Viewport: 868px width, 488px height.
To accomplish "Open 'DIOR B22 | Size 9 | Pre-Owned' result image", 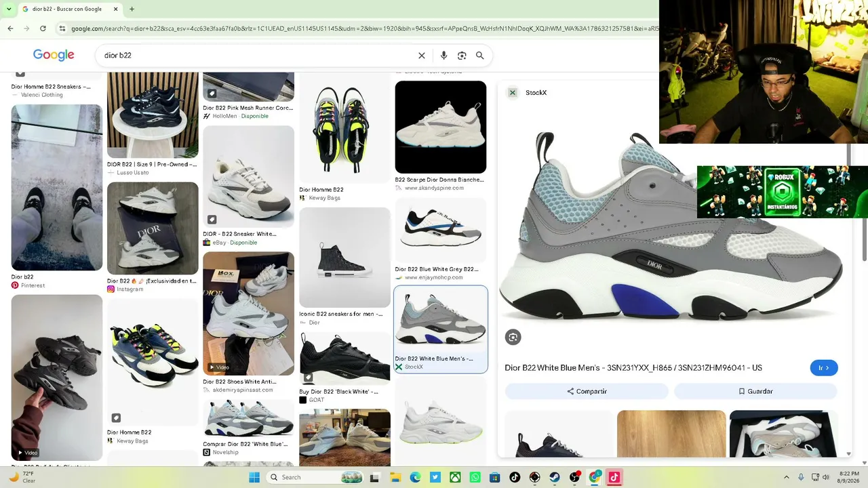I will coord(153,115).
